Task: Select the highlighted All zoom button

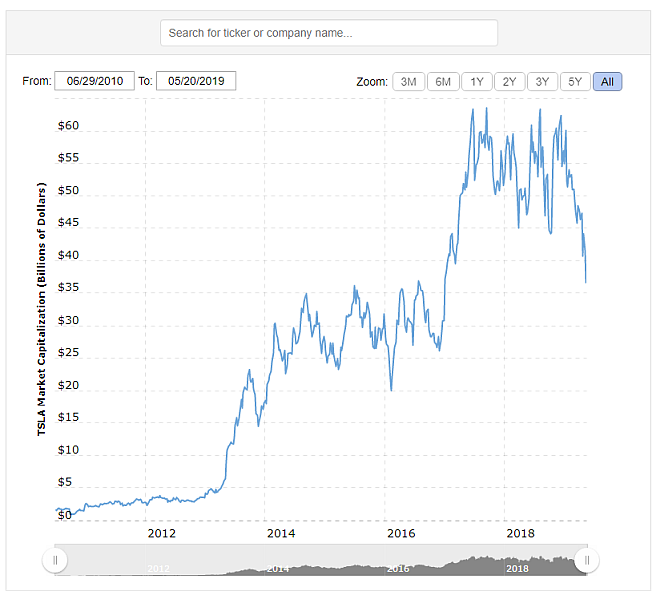Action: click(607, 82)
